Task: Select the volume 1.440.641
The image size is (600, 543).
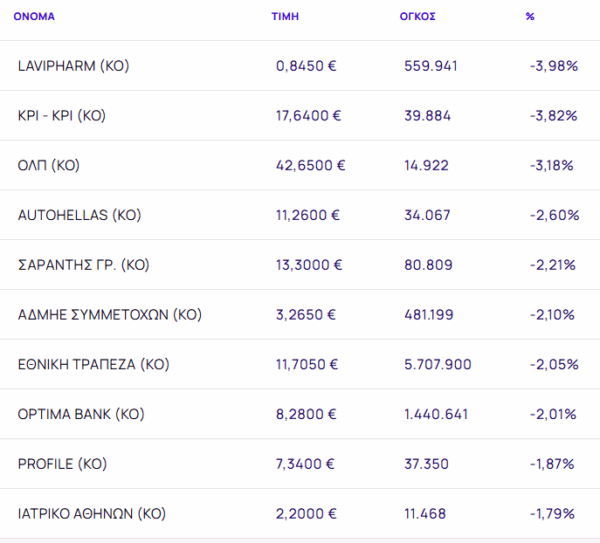Action: 436,414
